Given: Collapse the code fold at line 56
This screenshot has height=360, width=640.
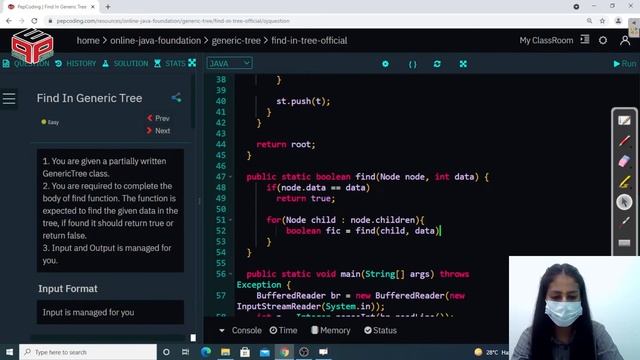Looking at the screenshot, I should [x=231, y=274].
